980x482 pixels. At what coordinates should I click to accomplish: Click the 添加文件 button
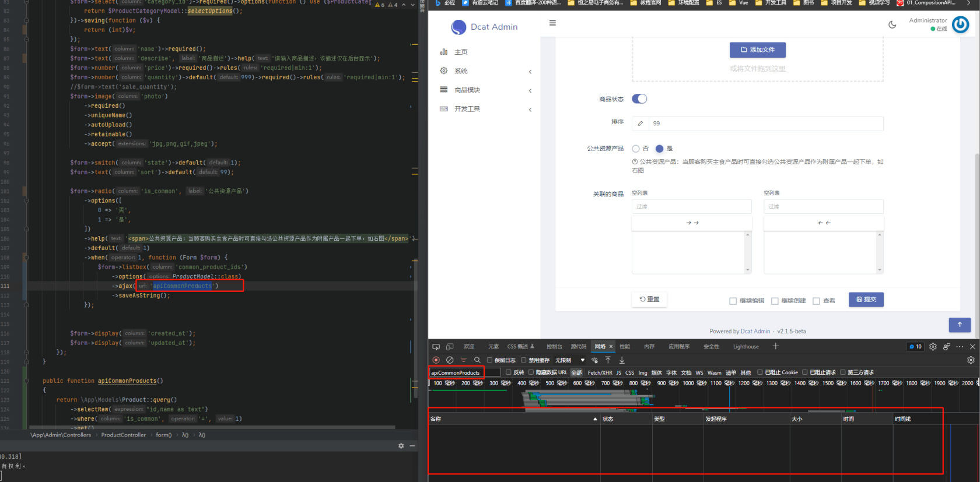click(x=758, y=50)
